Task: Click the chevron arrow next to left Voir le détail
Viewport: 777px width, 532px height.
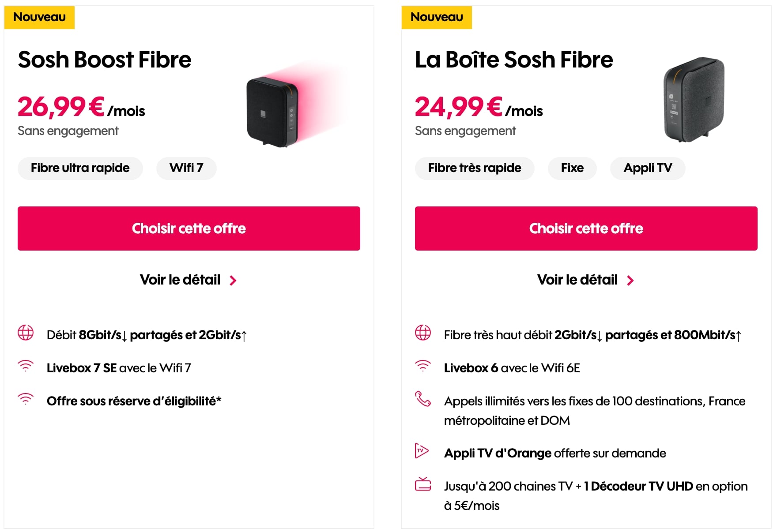Action: click(x=234, y=280)
